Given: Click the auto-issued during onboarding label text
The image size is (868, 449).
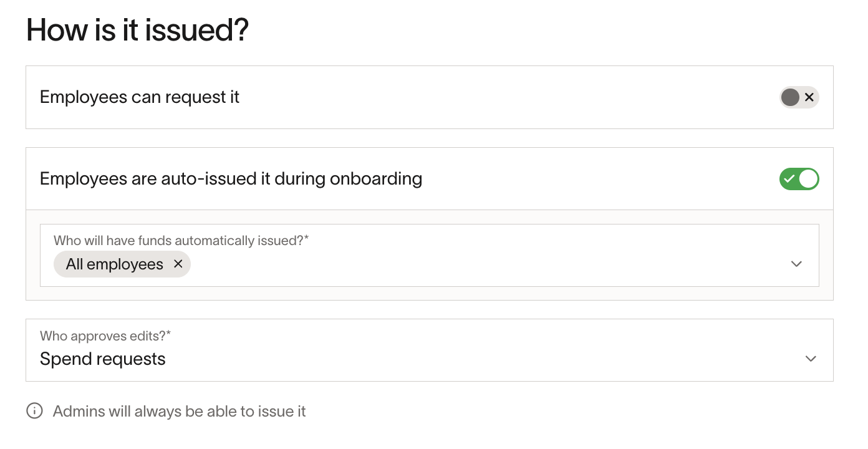Looking at the screenshot, I should coord(231,179).
